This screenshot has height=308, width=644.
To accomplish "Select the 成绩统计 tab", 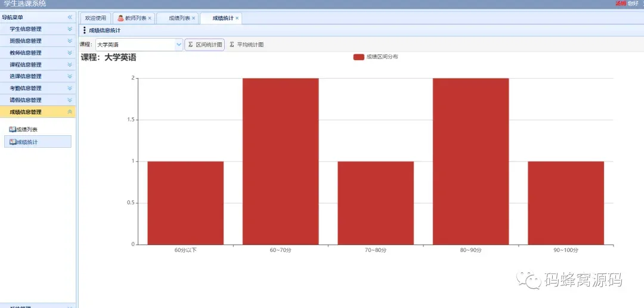I will [x=221, y=18].
